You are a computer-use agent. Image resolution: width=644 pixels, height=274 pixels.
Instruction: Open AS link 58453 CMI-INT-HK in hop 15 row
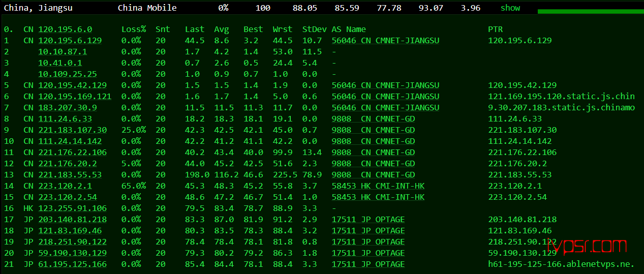378,197
